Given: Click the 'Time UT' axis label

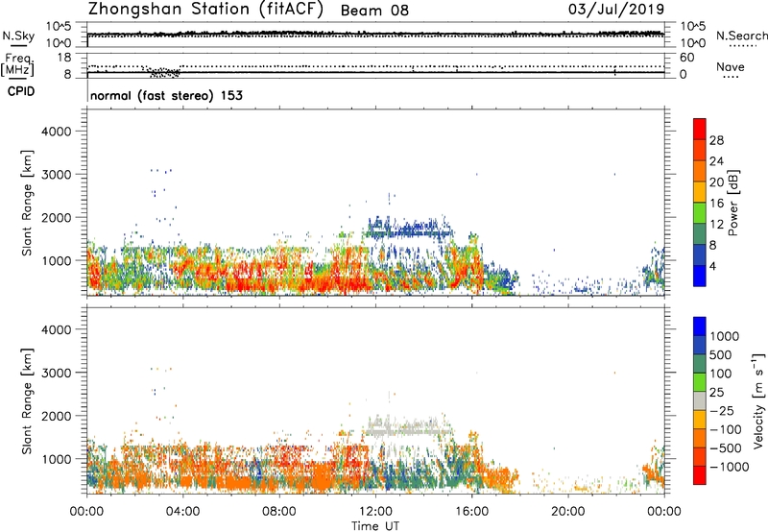Looking at the screenshot, I should coord(375,526).
